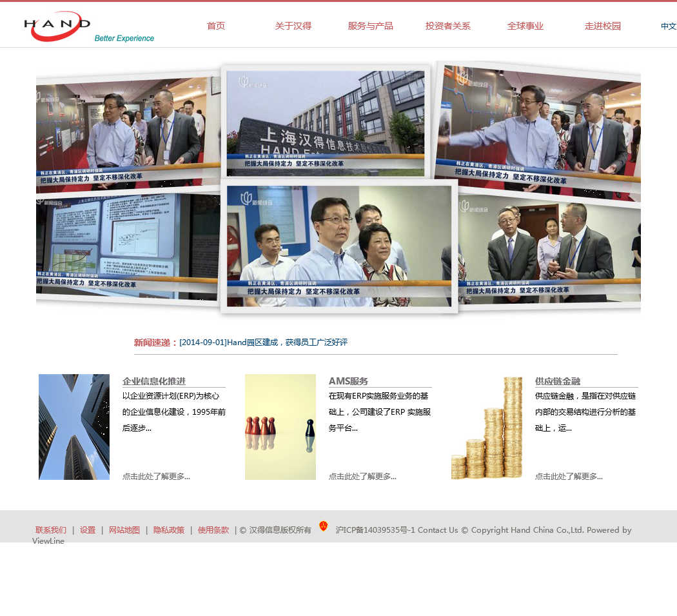677x616 pixels.
Task: Open 网站地图 footer link
Action: [x=124, y=530]
